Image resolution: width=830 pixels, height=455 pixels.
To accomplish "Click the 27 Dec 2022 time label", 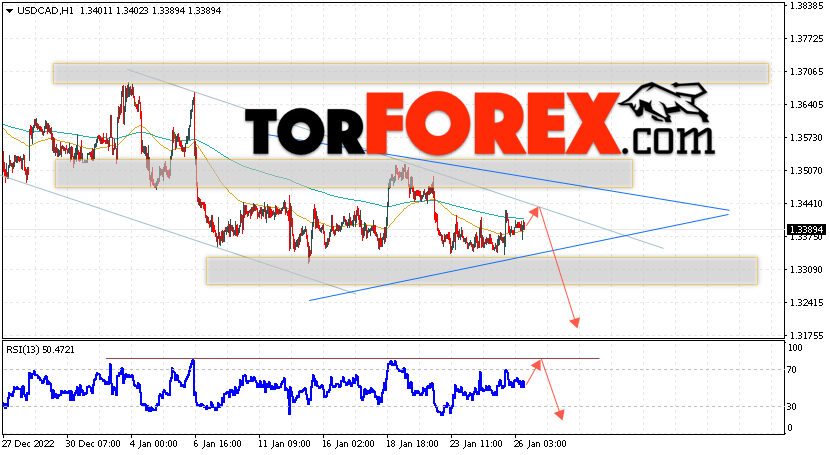I will coord(28,443).
